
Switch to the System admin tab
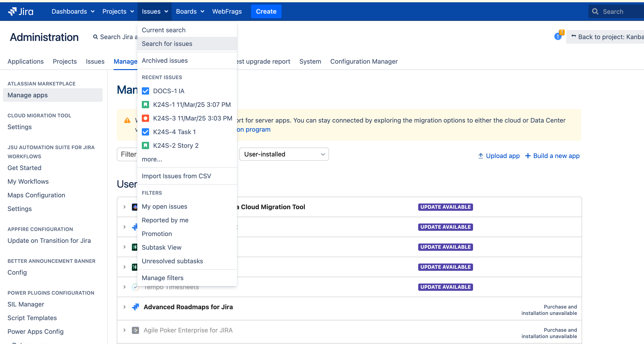310,61
